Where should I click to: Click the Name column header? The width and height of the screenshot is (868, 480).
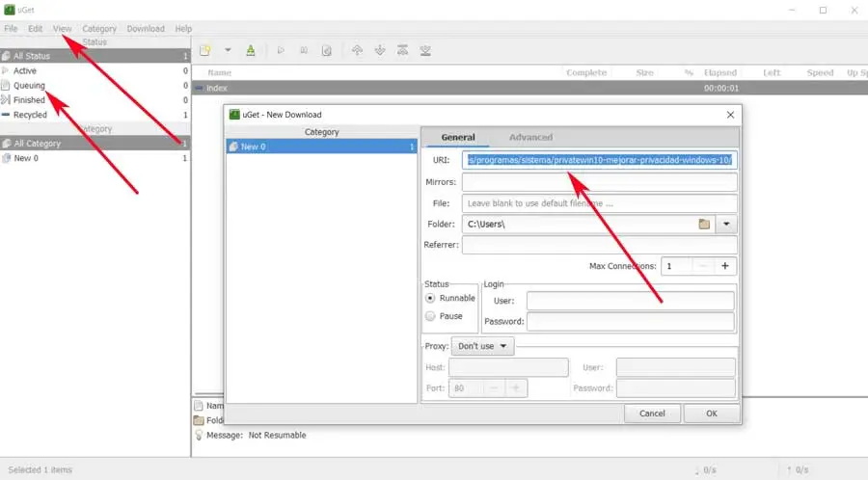tap(219, 72)
